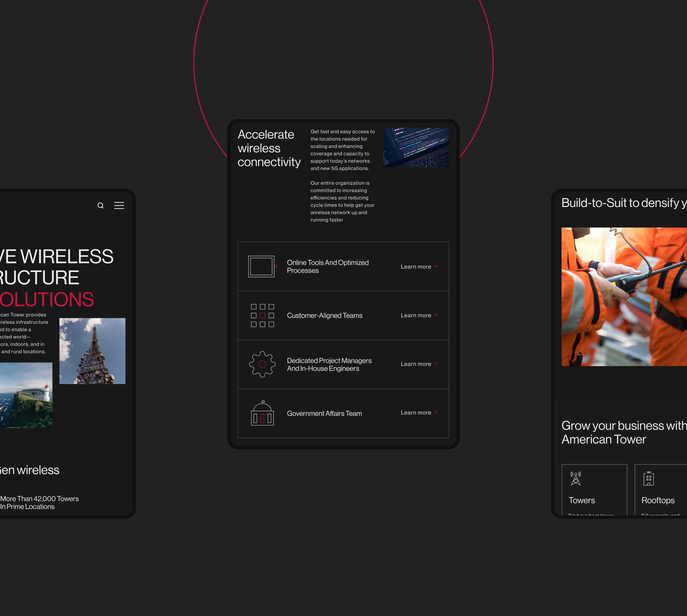Select the Rooftops card title
The width and height of the screenshot is (687, 616).
[658, 500]
